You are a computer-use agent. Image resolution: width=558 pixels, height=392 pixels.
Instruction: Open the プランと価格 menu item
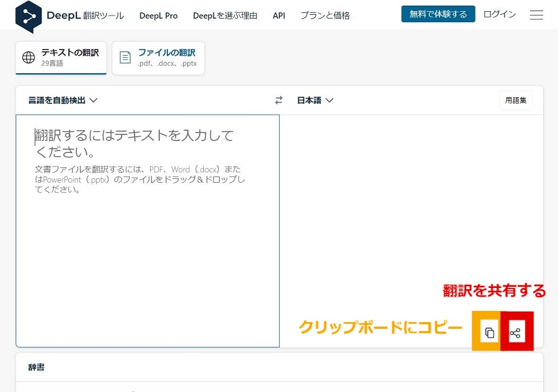325,15
